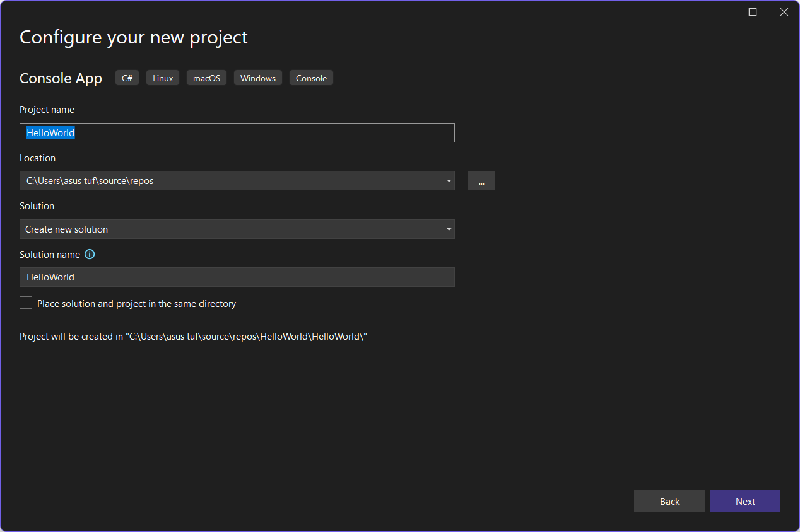Select the 'Create new solution' combo box
The height and width of the screenshot is (532, 800).
tap(227, 229)
